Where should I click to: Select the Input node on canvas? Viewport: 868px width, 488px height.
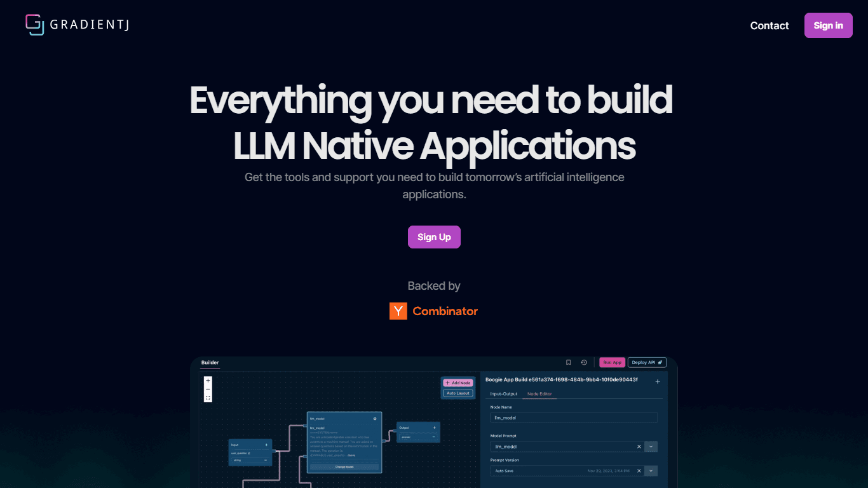click(250, 452)
